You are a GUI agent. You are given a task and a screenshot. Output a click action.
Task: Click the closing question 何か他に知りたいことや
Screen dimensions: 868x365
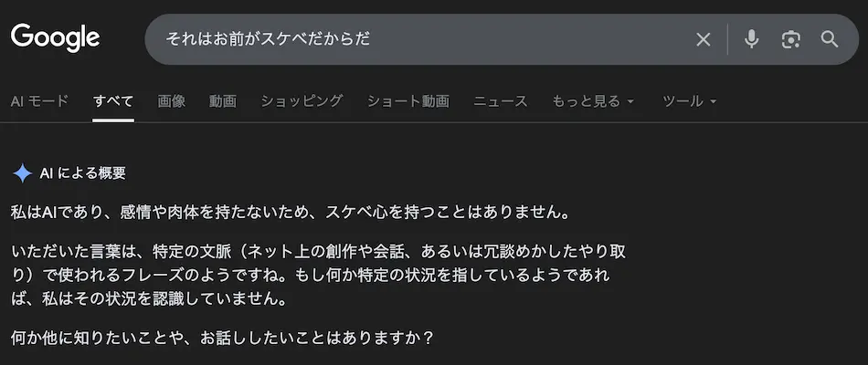click(222, 337)
